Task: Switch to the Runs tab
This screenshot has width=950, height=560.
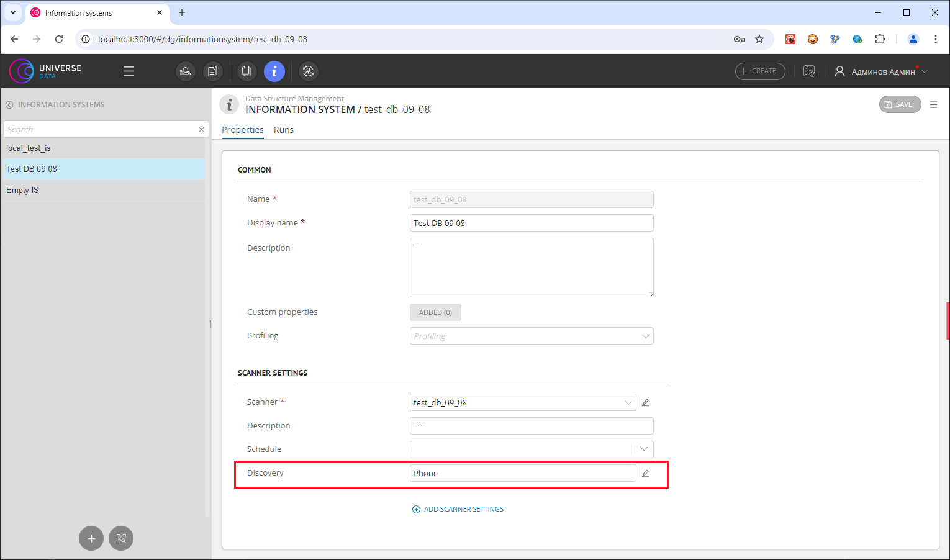Action: pos(284,130)
